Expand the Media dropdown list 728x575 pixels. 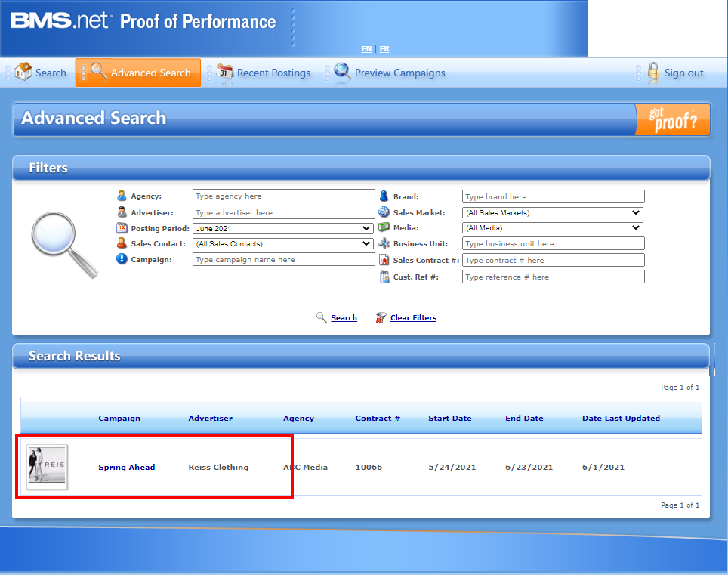(553, 227)
